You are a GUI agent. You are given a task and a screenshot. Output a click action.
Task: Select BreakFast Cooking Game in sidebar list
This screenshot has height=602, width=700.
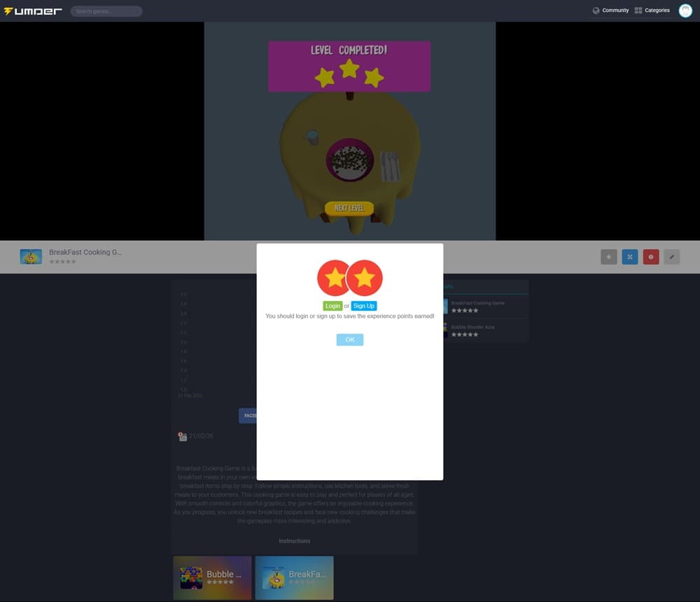(x=477, y=303)
